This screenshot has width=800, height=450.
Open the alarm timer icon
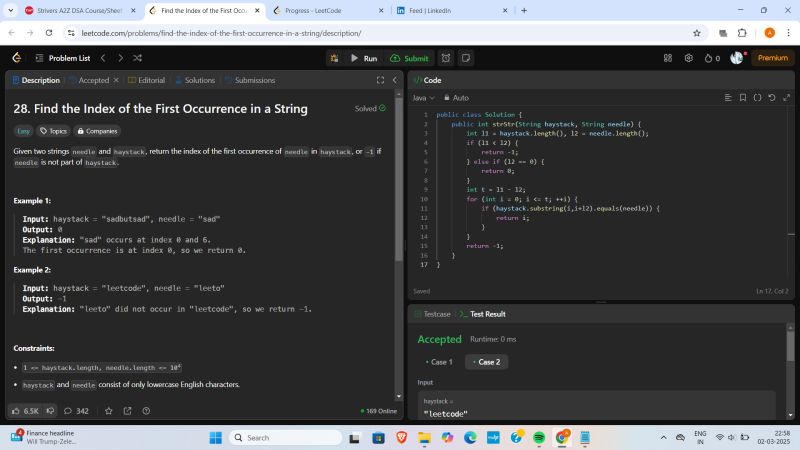click(x=446, y=58)
